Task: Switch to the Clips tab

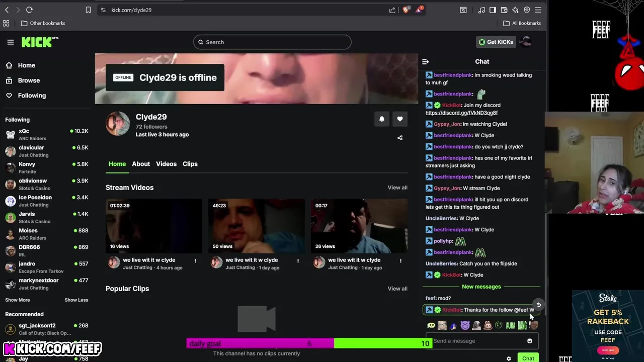Action: pyautogui.click(x=190, y=164)
